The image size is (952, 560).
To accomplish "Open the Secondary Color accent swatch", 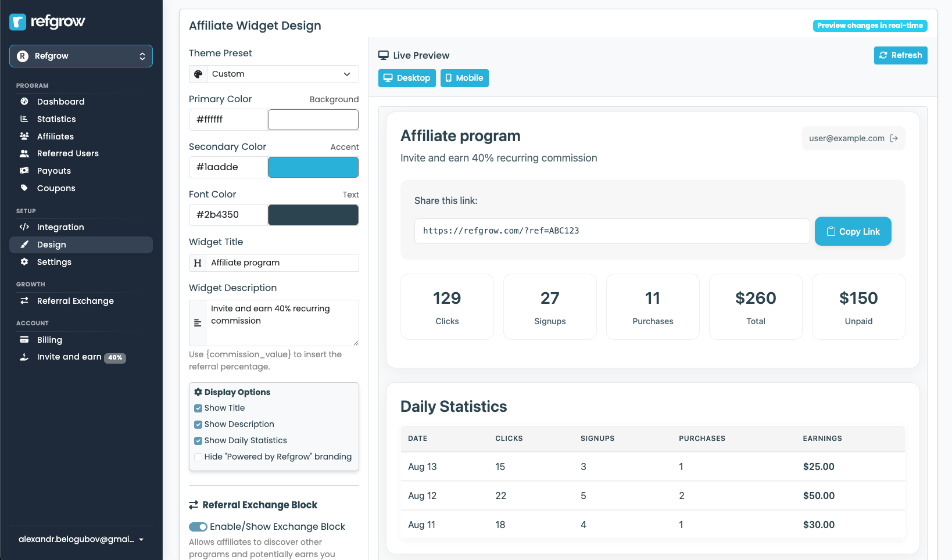I will (x=313, y=167).
